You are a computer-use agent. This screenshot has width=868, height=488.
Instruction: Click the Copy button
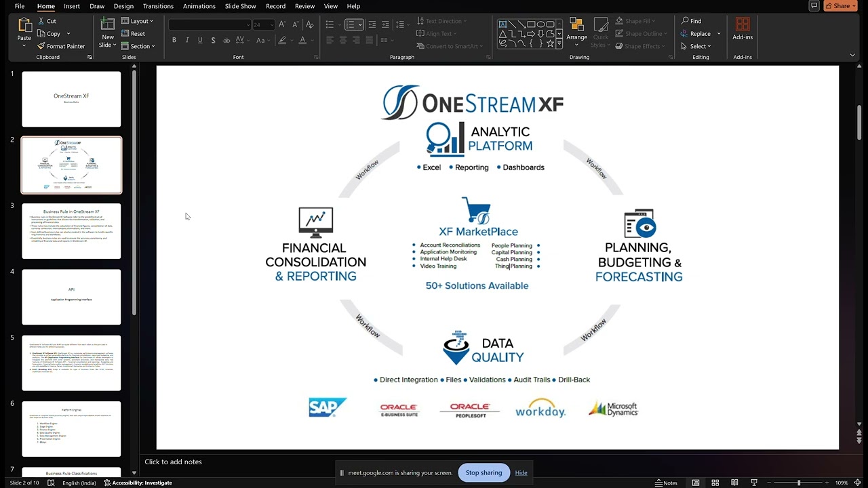(x=49, y=33)
